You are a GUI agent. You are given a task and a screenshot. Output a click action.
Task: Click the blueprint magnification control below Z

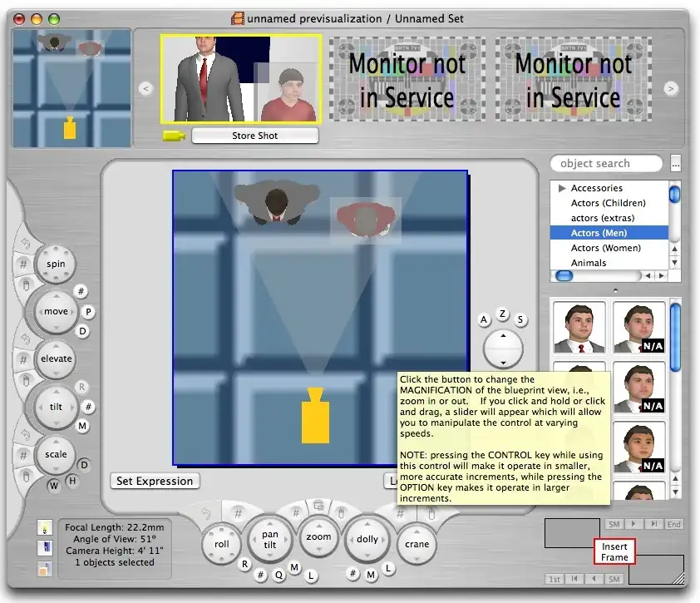503,348
